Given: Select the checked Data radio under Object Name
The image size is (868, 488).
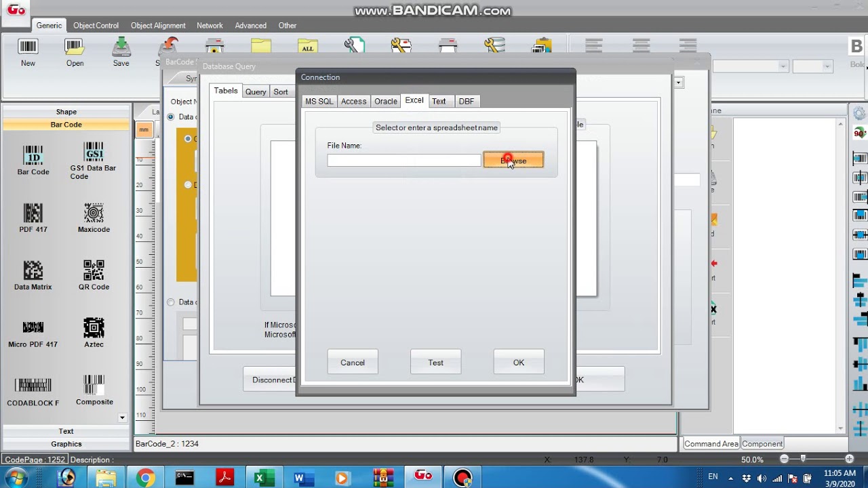Looking at the screenshot, I should (x=171, y=117).
